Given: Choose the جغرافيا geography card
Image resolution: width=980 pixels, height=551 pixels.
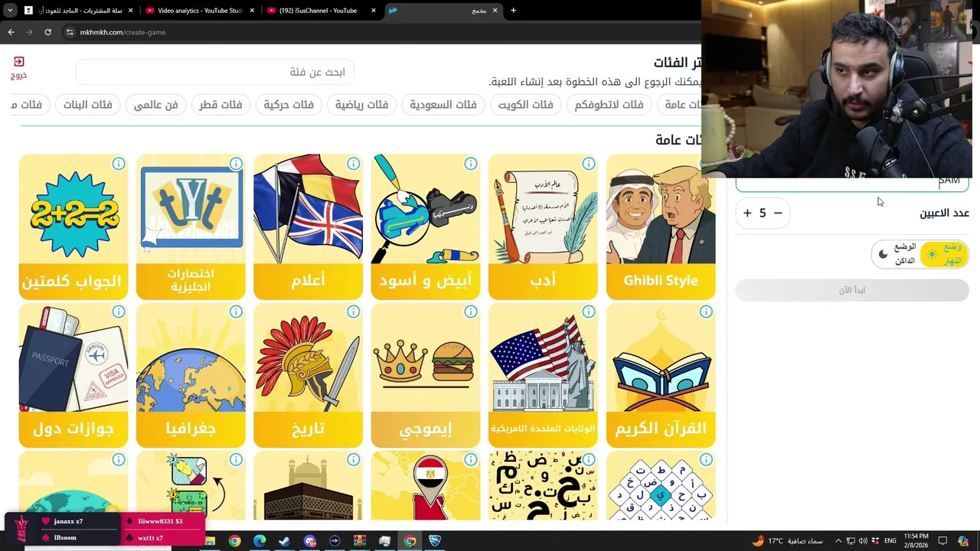Looking at the screenshot, I should [191, 375].
